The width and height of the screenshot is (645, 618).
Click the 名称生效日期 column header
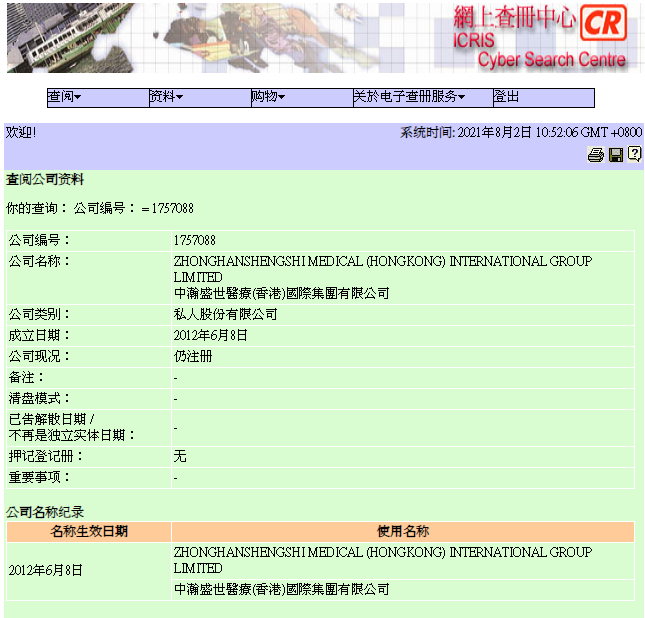point(89,532)
